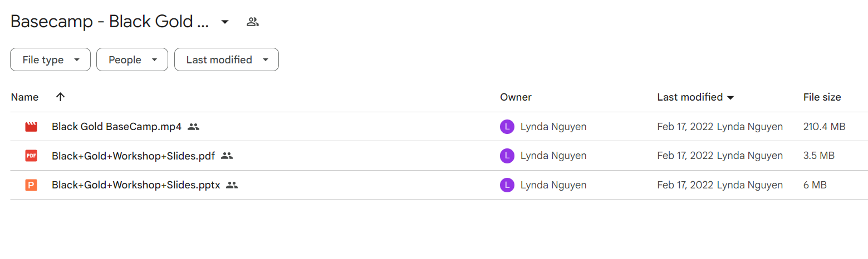Image resolution: width=868 pixels, height=259 pixels.
Task: Click the owner avatar in the .pptx row
Action: (507, 185)
